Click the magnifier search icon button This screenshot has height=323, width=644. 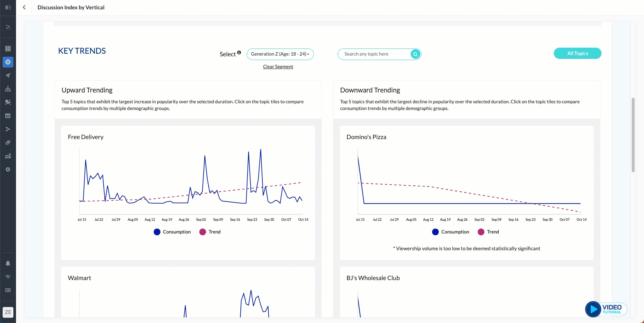point(415,54)
